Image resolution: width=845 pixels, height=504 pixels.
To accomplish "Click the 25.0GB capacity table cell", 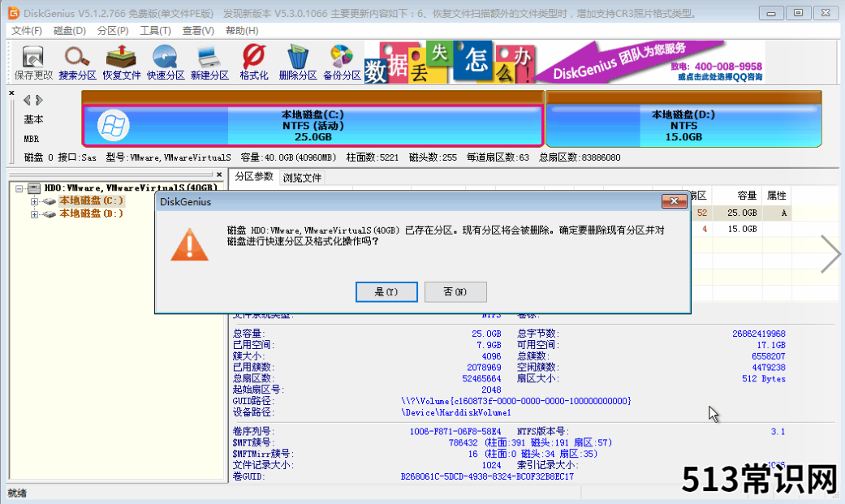I will point(742,213).
